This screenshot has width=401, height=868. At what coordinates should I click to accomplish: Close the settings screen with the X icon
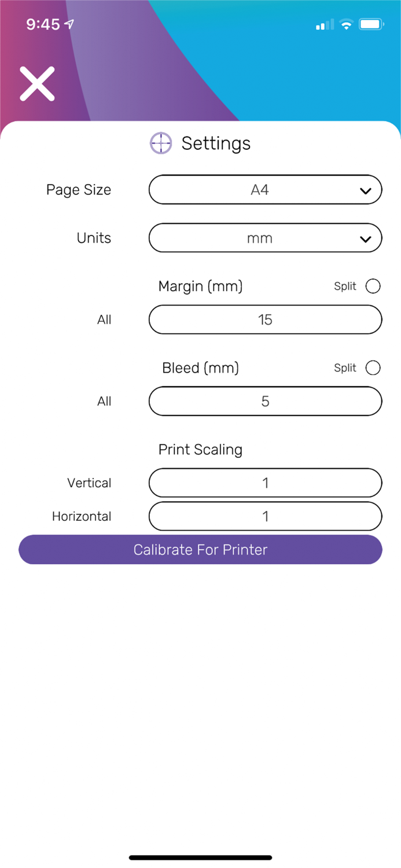pos(37,84)
